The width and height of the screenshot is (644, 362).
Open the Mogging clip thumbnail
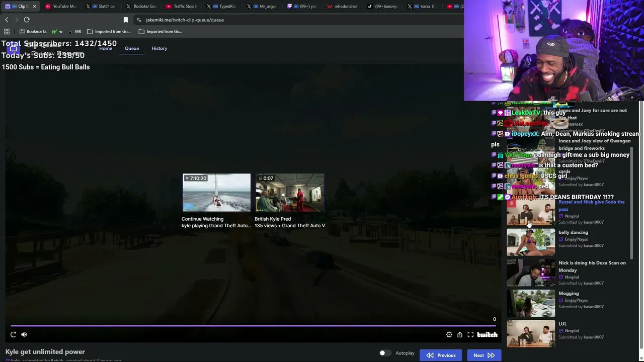[531, 303]
